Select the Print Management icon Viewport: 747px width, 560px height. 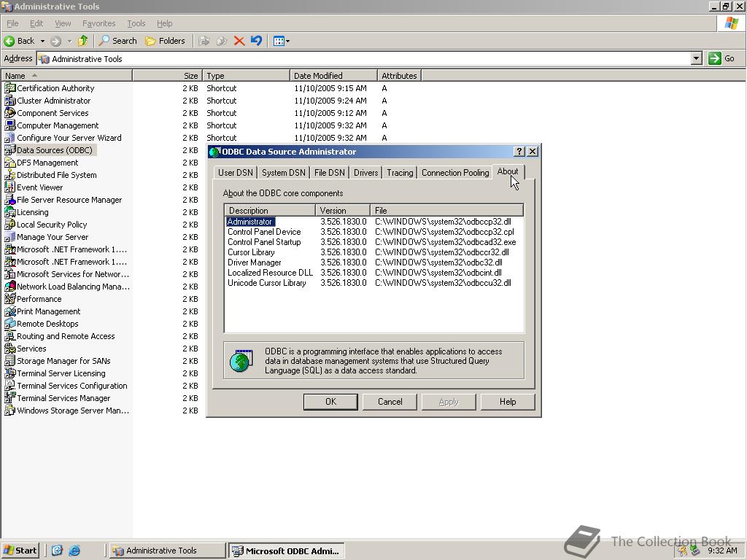click(x=10, y=311)
